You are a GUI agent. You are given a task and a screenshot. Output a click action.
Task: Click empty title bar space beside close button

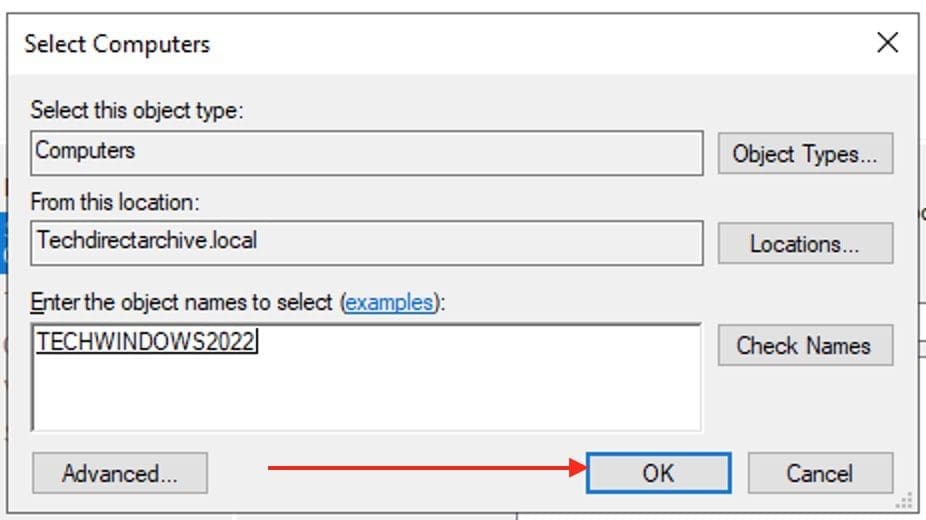click(600, 44)
